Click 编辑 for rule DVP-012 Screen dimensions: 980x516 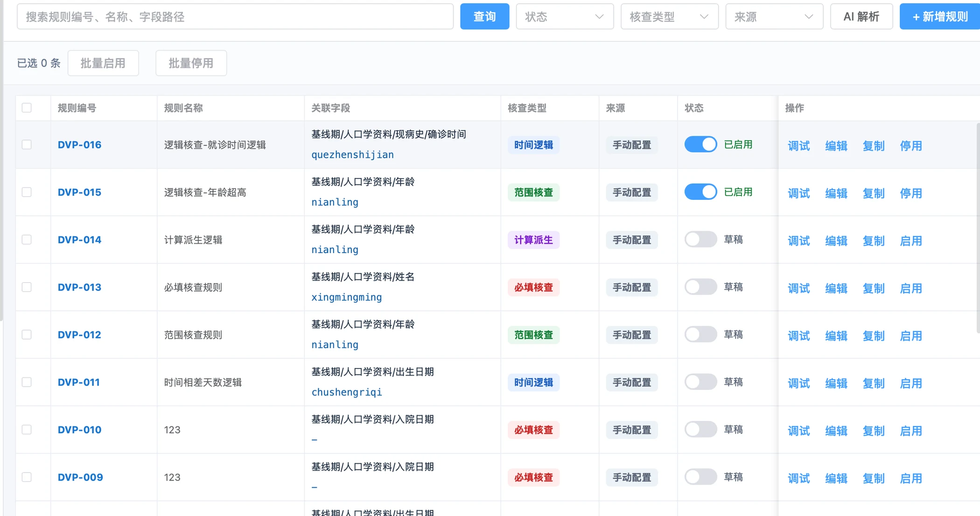836,336
